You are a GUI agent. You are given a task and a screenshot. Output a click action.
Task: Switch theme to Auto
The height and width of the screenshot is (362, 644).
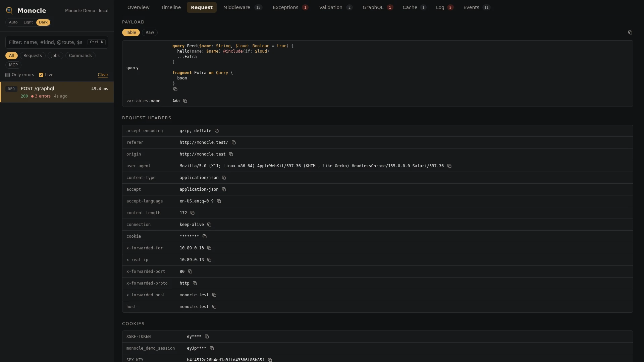point(13,22)
